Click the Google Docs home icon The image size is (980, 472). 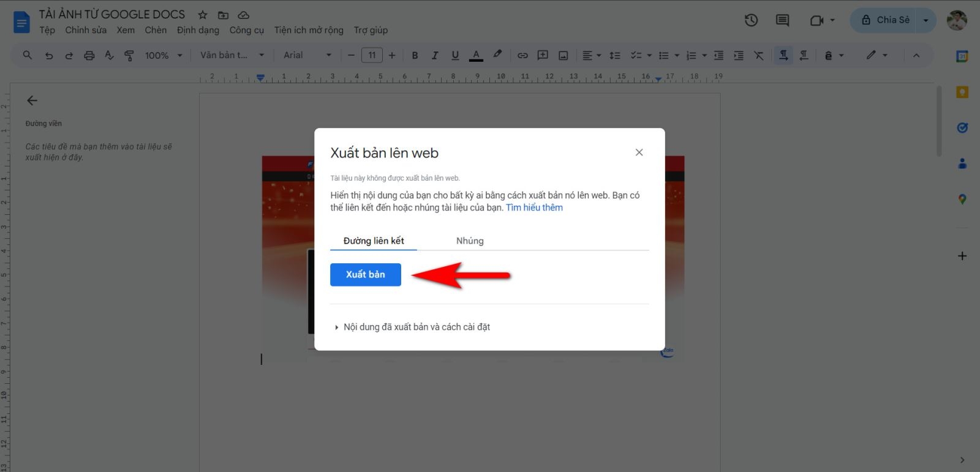pyautogui.click(x=21, y=22)
